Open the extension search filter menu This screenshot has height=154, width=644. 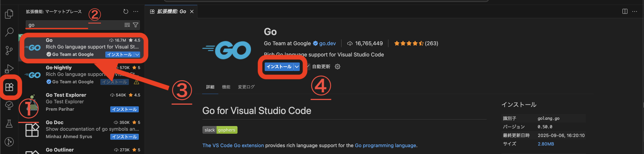pos(135,25)
